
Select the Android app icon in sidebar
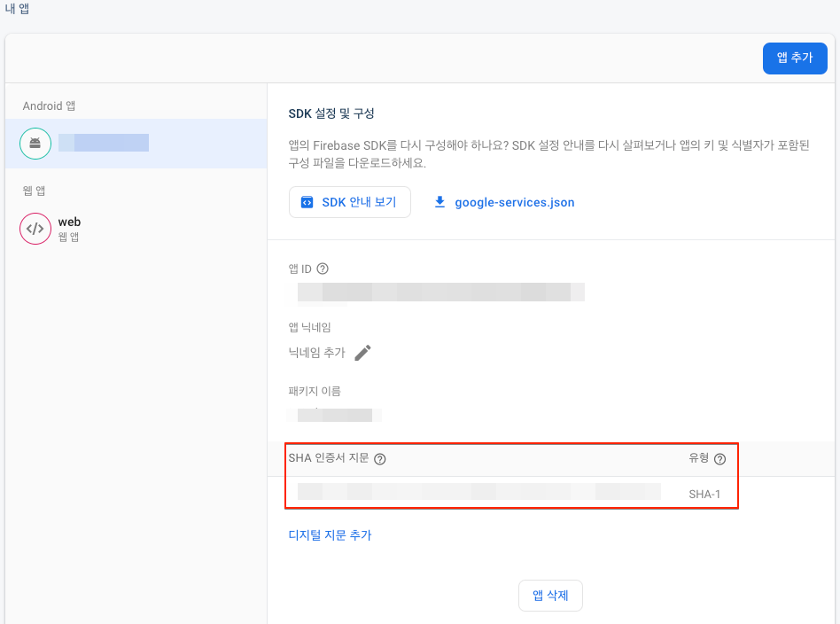tap(35, 143)
